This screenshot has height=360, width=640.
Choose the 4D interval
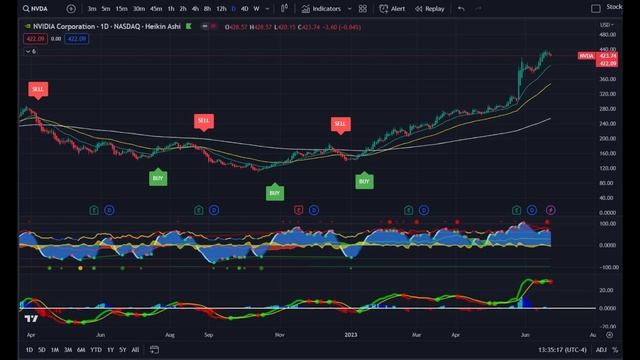tap(244, 9)
